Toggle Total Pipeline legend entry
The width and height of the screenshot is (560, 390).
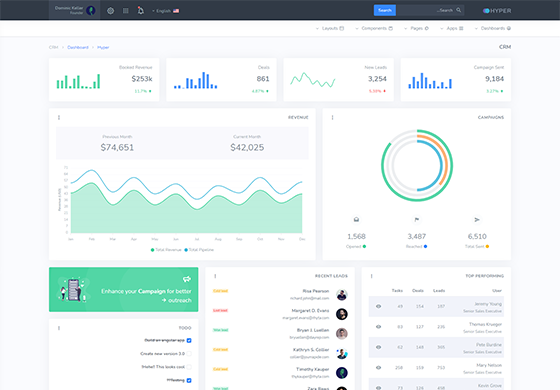(x=199, y=250)
